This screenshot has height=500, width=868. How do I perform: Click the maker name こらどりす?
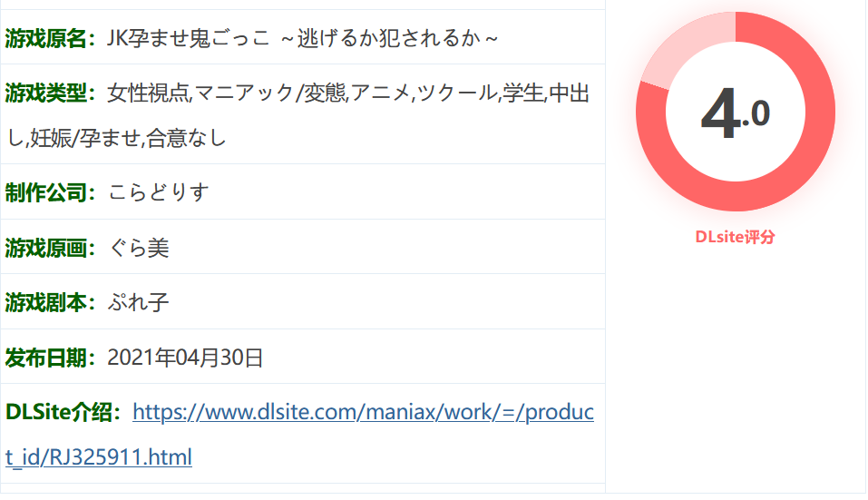(x=159, y=192)
